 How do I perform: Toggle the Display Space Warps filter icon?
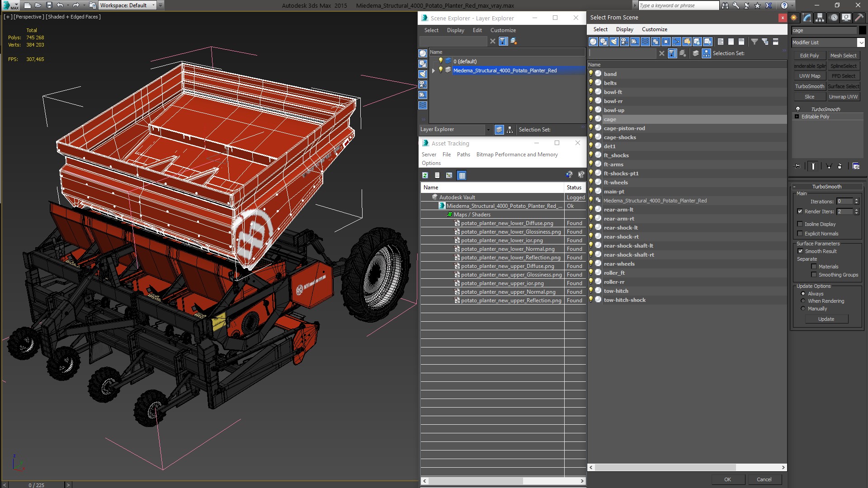[x=645, y=42]
